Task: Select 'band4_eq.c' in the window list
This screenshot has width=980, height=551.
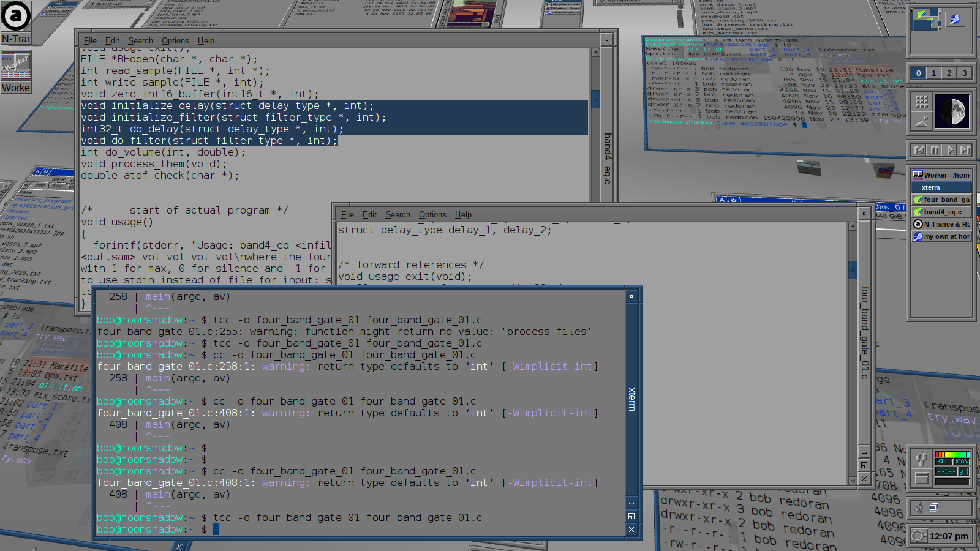Action: point(941,212)
